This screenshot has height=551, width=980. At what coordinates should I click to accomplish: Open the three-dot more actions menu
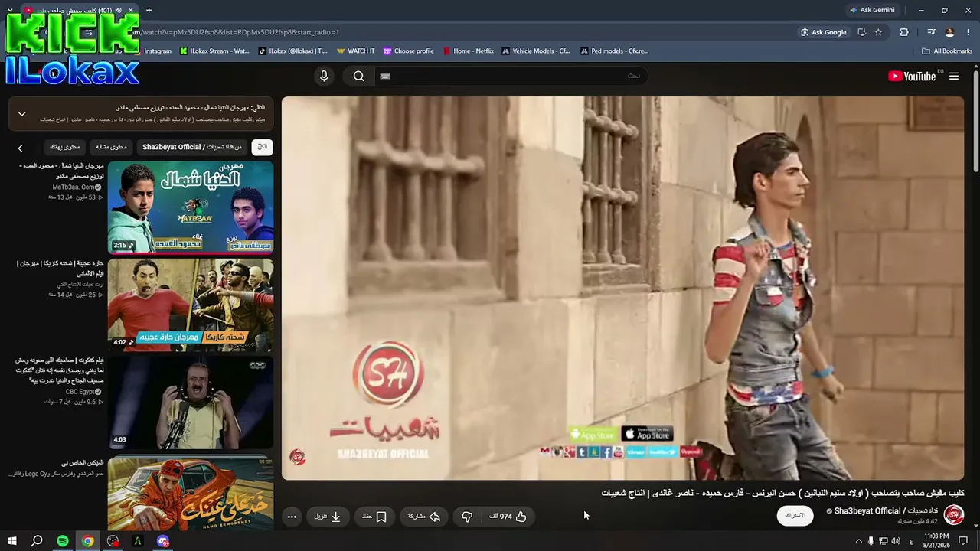point(292,517)
